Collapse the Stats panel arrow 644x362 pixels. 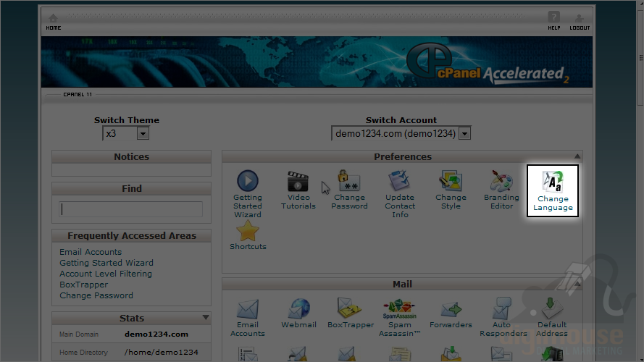click(x=206, y=317)
